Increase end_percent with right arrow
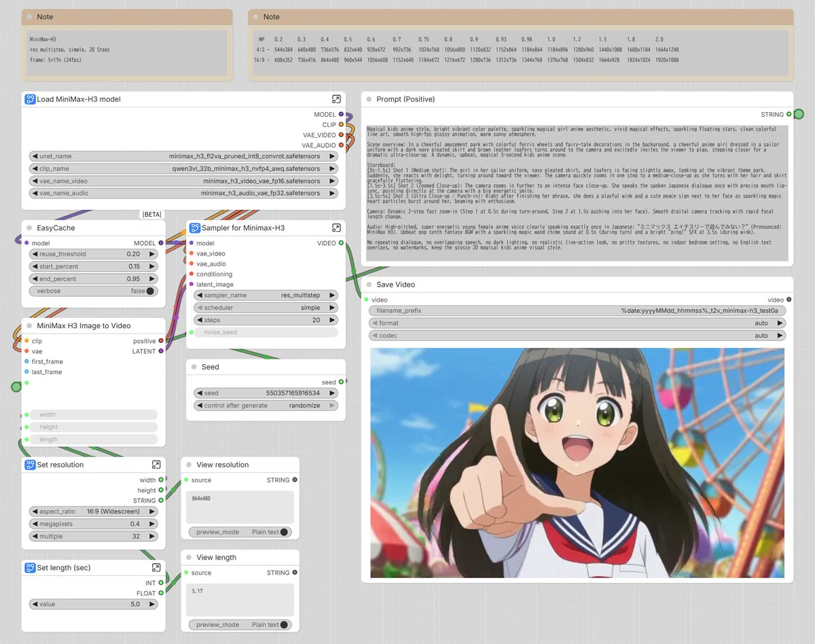The width and height of the screenshot is (815, 644). (152, 279)
